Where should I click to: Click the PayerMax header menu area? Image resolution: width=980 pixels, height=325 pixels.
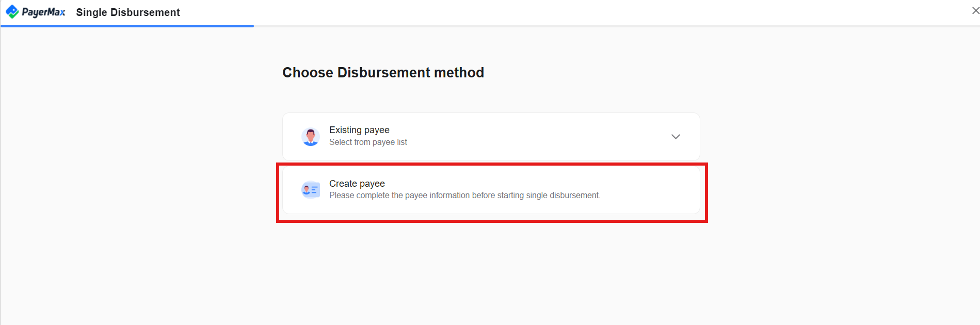(x=36, y=12)
